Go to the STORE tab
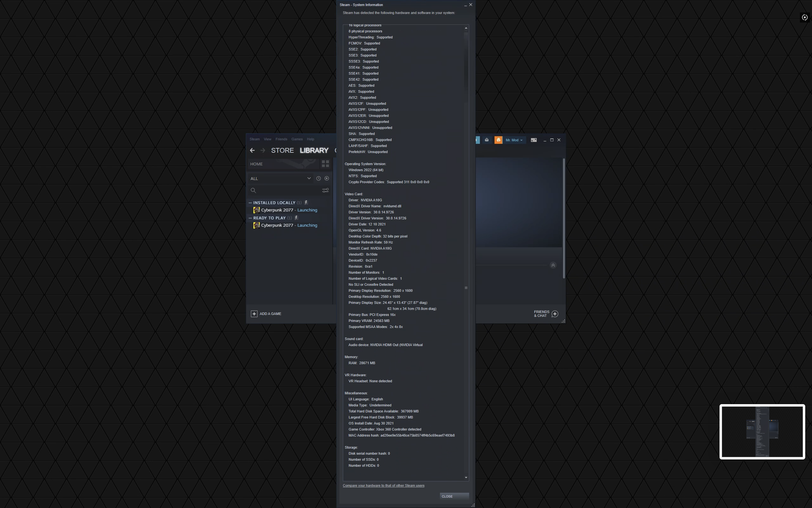Screen dimensions: 812x508 click(283, 150)
